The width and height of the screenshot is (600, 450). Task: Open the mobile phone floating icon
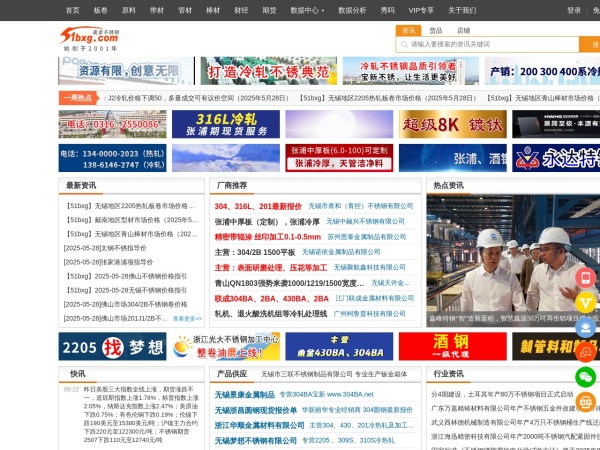pyautogui.click(x=586, y=277)
